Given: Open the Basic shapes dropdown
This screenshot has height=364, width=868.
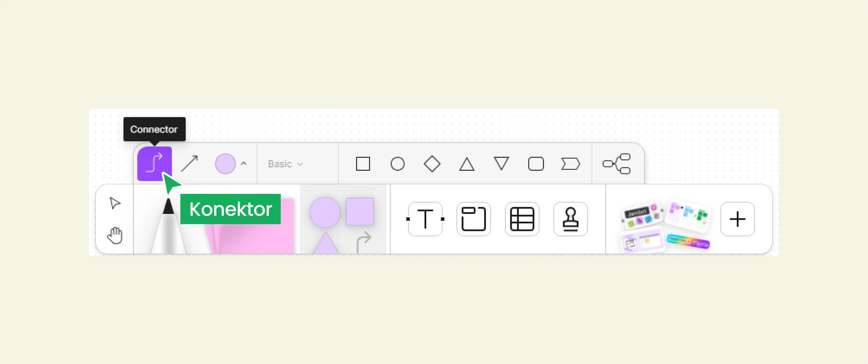Looking at the screenshot, I should pos(285,164).
